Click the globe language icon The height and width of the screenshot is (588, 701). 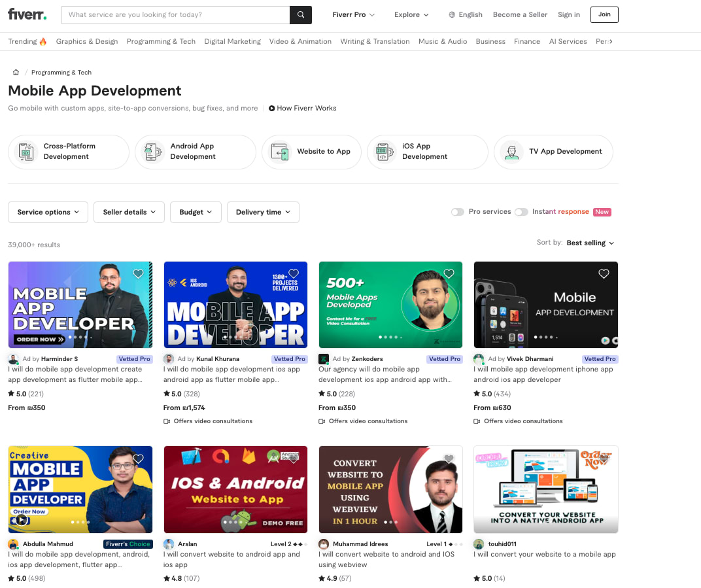coord(452,15)
